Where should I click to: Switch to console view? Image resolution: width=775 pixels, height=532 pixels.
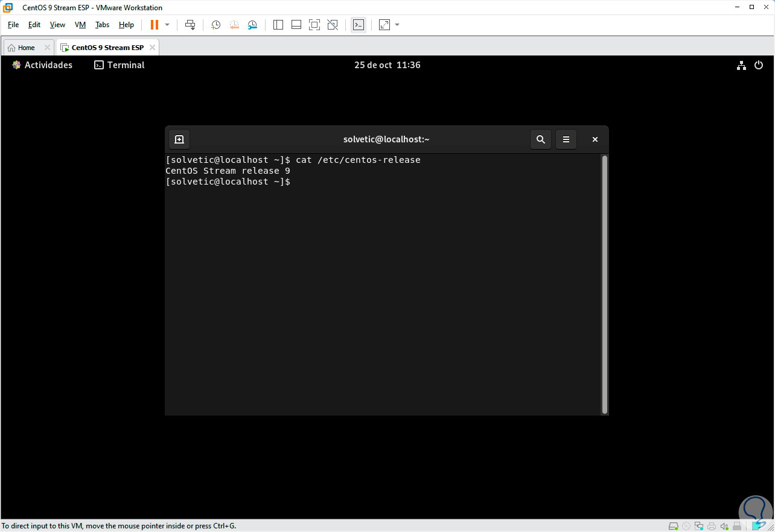(359, 25)
